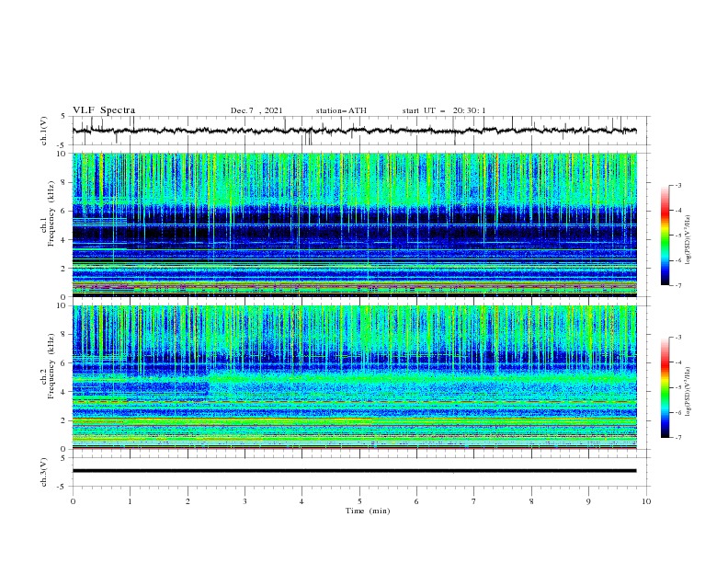Click inside the ch.2 frequency spectrogram

354,377
